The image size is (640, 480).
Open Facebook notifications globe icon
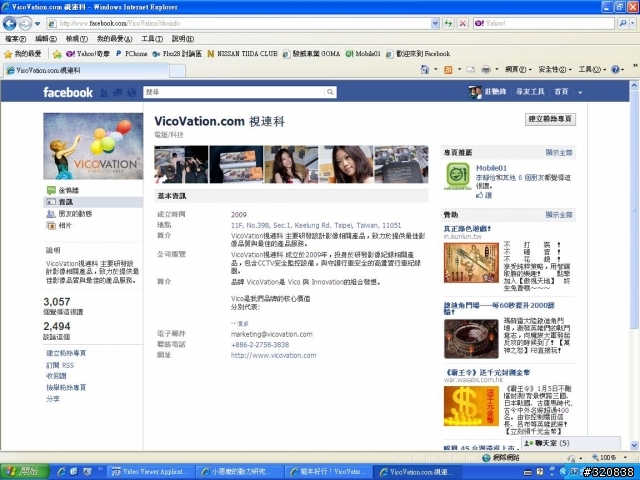[x=131, y=93]
